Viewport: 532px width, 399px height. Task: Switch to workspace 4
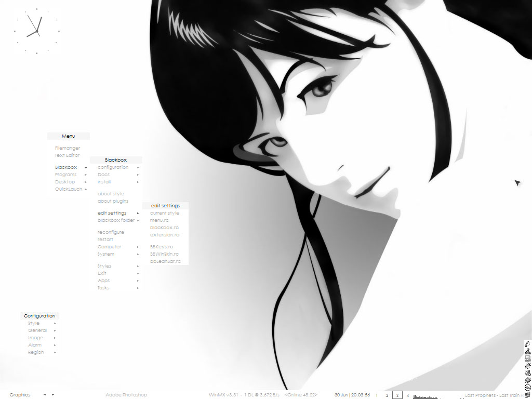408,395
